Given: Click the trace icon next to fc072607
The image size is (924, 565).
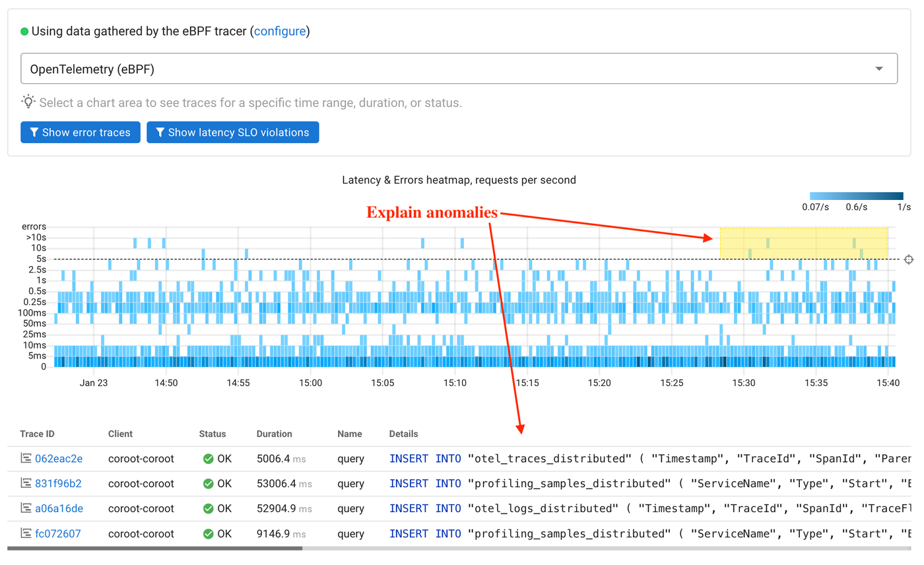Looking at the screenshot, I should point(25,533).
